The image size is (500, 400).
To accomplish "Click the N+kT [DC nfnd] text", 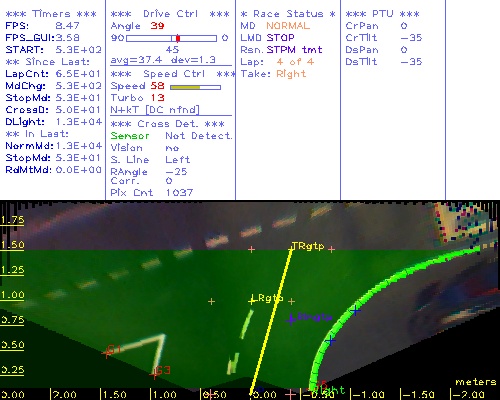I will click(155, 110).
